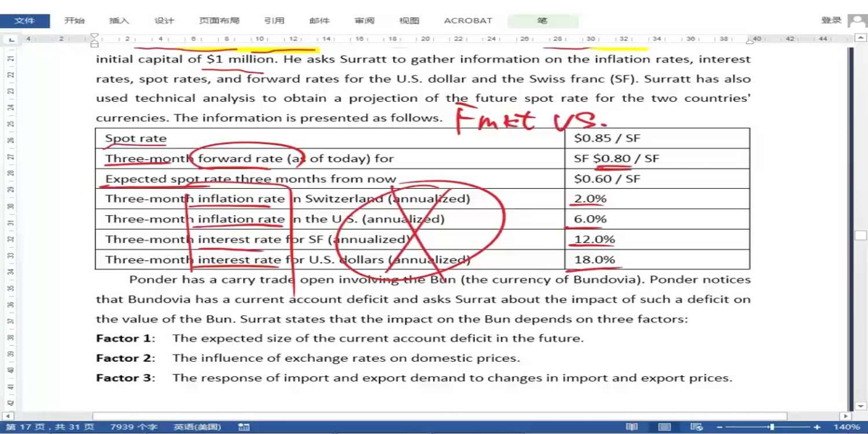Switch to Web Layout view icon
868x434 pixels.
[697, 427]
